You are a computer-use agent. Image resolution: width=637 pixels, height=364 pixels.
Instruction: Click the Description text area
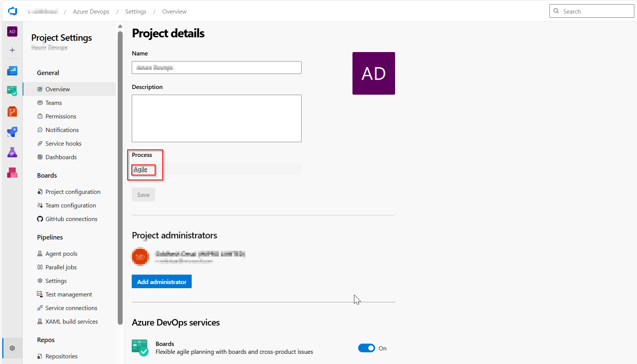216,118
